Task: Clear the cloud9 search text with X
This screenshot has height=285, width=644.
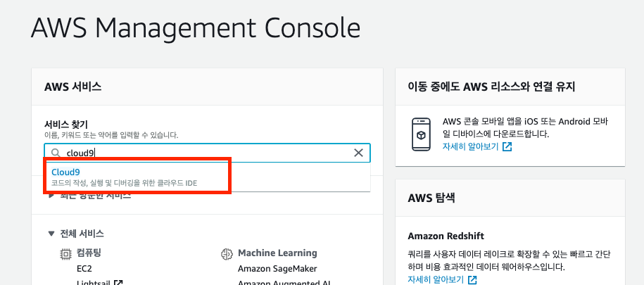Action: click(x=358, y=153)
